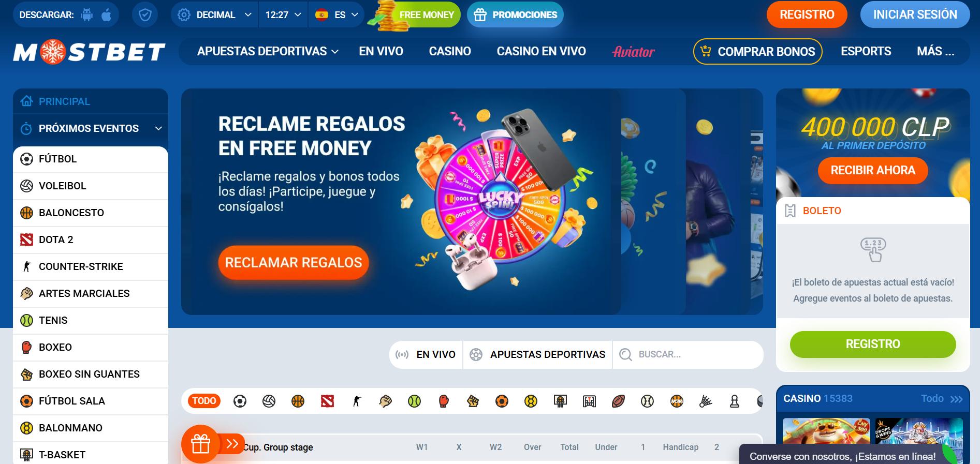Focus the BUSCAR search field
The image size is (980, 464).
coord(688,354)
